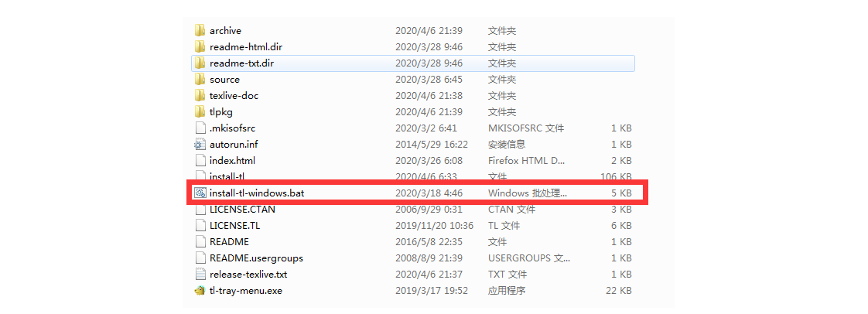
Task: Click the 3 KB size of LICENSE.CTAN
Action: click(x=621, y=210)
